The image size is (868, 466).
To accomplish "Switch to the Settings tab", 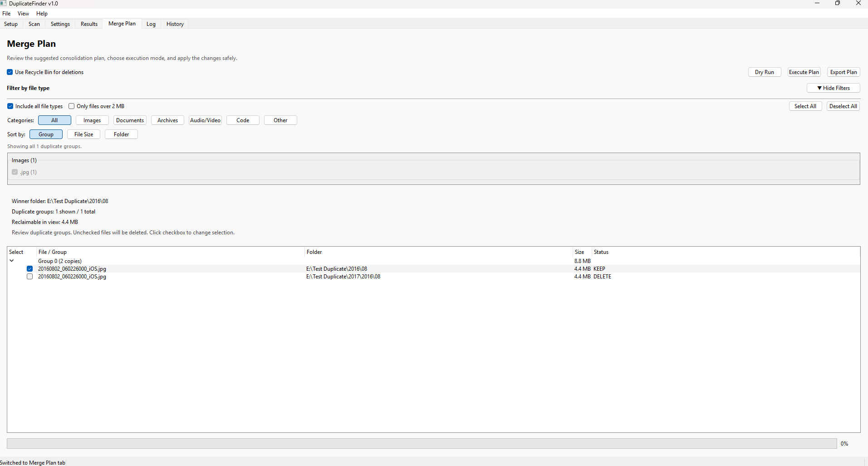I will point(60,24).
